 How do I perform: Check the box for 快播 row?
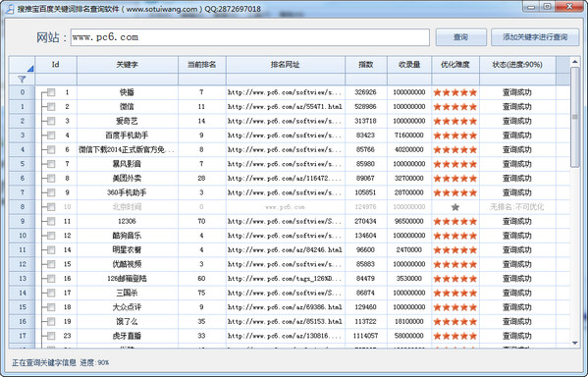point(51,92)
